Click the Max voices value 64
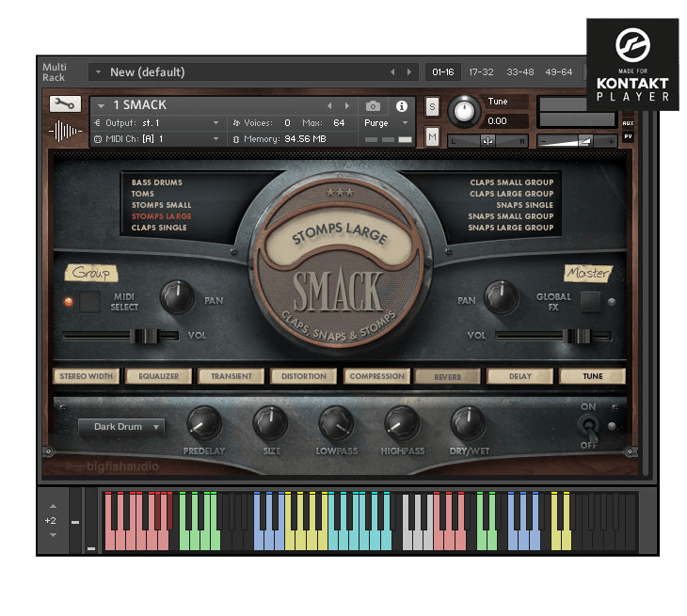This screenshot has width=687, height=616. click(x=339, y=123)
